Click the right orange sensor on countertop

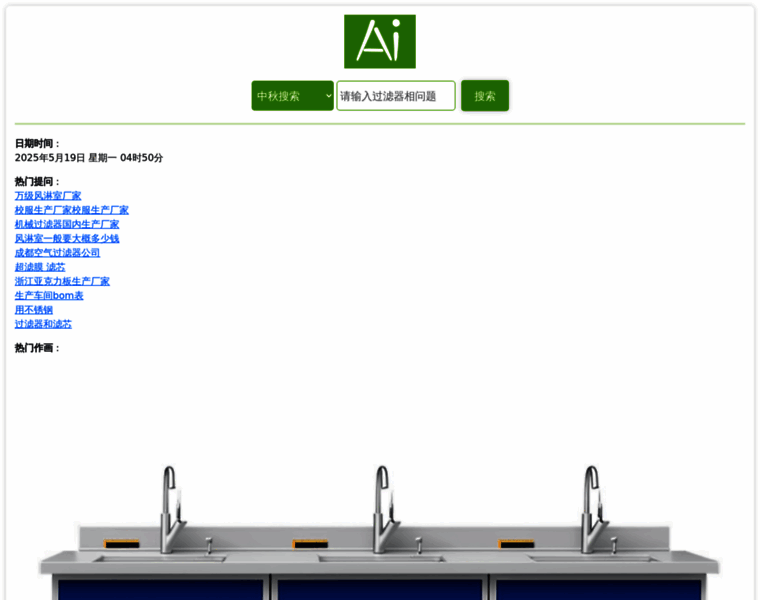click(514, 544)
